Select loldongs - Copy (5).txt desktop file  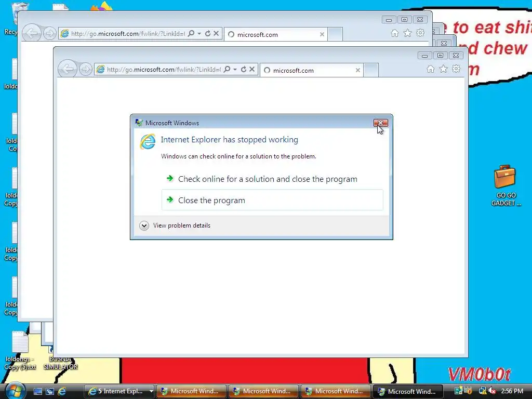point(20,351)
